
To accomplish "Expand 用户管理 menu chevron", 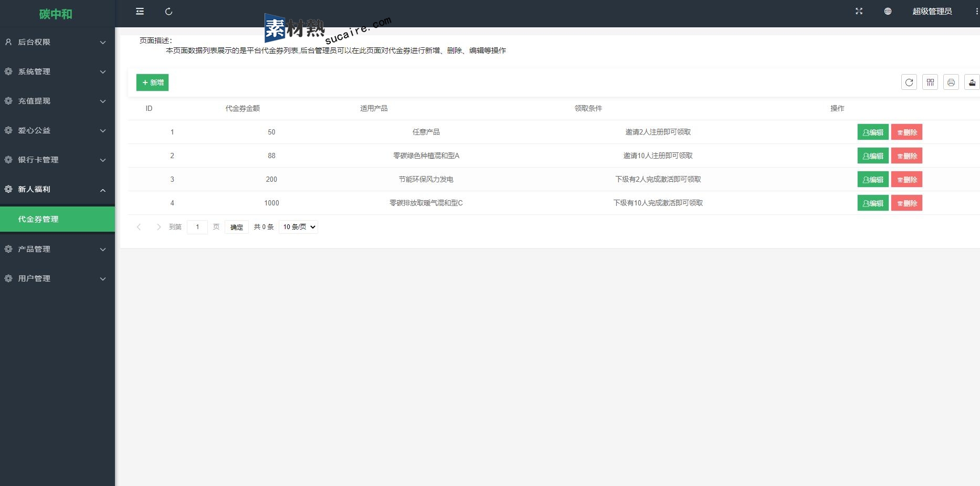I will [x=103, y=279].
